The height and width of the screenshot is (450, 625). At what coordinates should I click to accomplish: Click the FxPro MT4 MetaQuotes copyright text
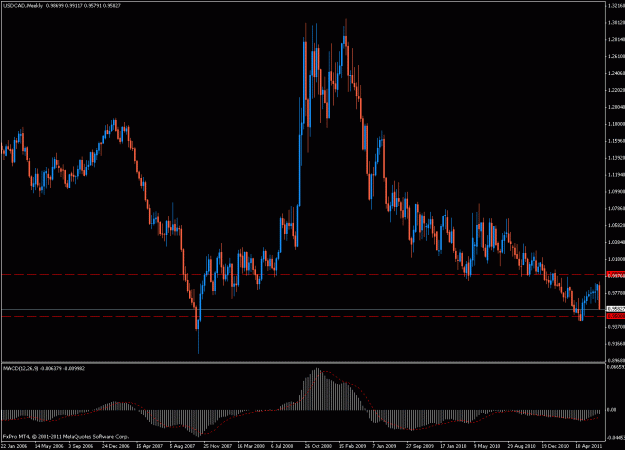point(66,437)
